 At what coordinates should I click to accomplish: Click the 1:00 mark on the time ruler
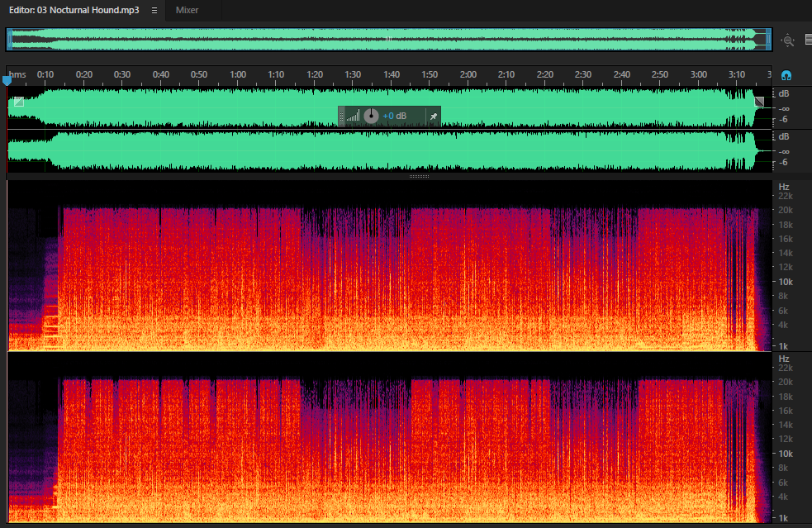pyautogui.click(x=238, y=74)
